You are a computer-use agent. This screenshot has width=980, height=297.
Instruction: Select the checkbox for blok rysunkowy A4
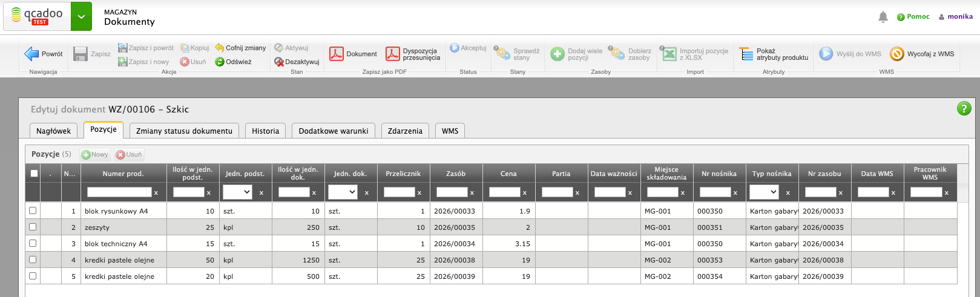point(33,211)
